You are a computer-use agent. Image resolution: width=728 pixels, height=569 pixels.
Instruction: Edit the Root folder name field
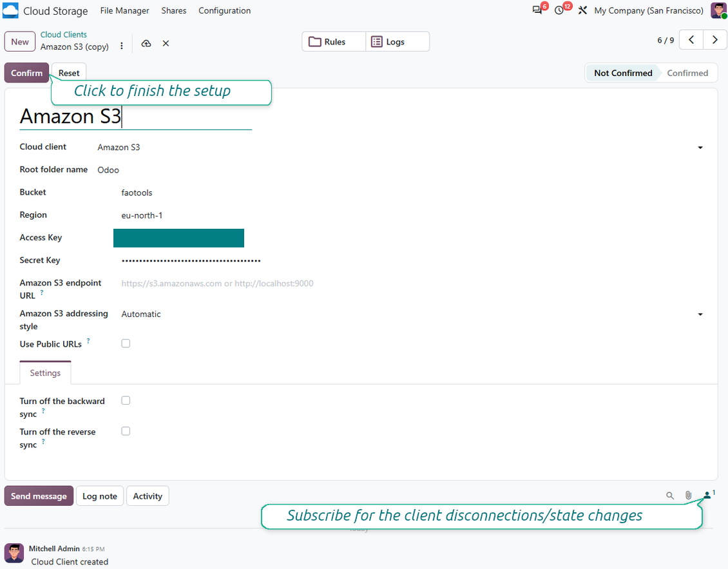[x=400, y=170]
